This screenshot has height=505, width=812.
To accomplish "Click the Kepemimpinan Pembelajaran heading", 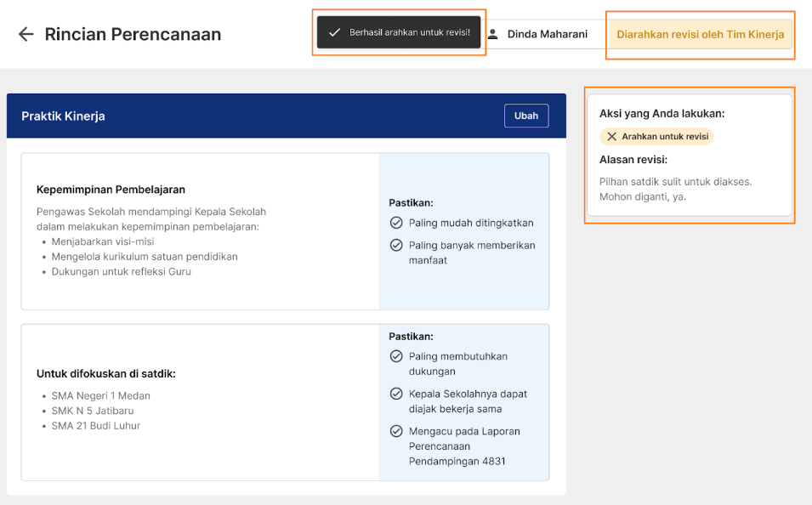I will [111, 190].
